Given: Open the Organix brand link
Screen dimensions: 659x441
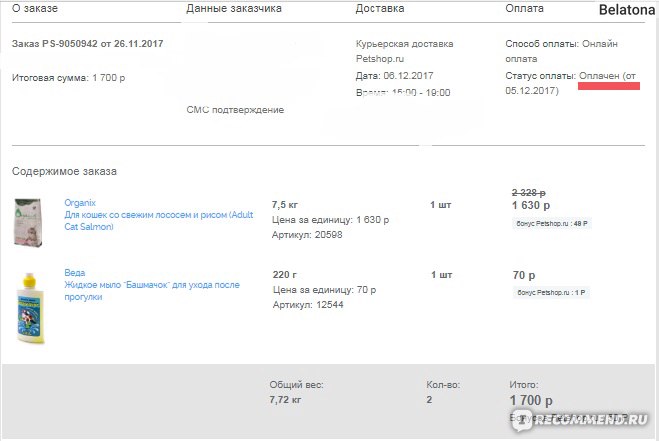Looking at the screenshot, I should tap(80, 203).
